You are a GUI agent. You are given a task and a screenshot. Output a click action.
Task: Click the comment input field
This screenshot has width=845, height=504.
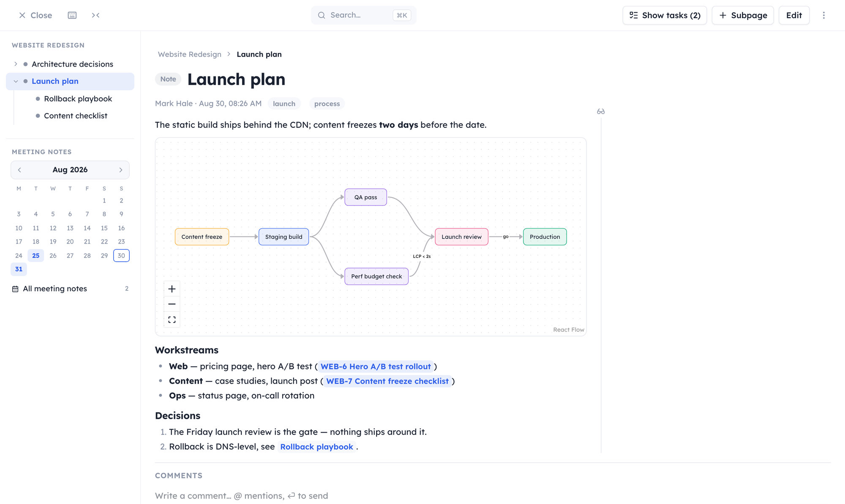[x=493, y=496]
